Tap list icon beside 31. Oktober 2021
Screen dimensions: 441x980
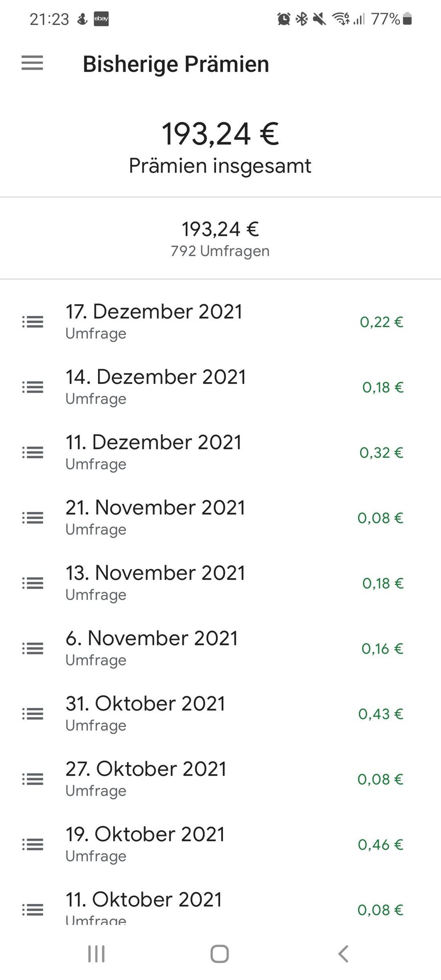(32, 714)
